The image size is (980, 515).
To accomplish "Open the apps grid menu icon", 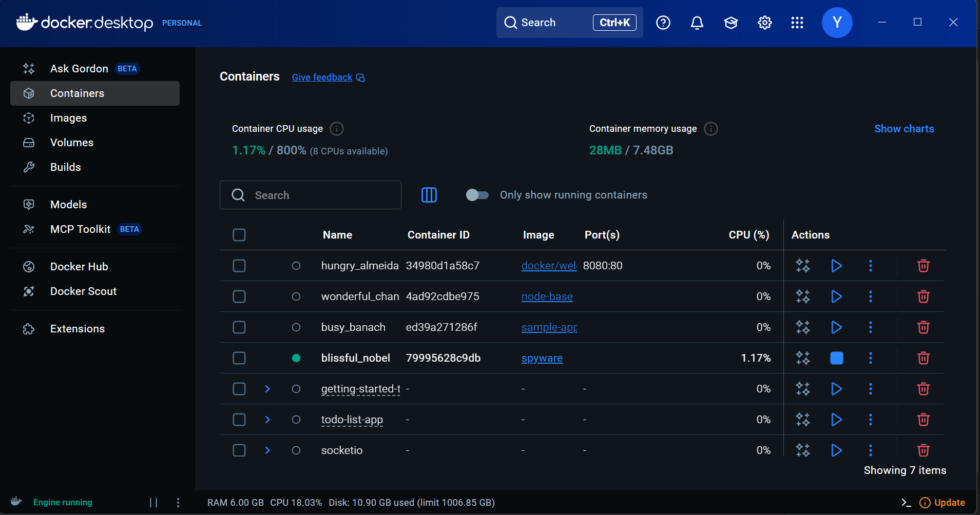I will (797, 23).
